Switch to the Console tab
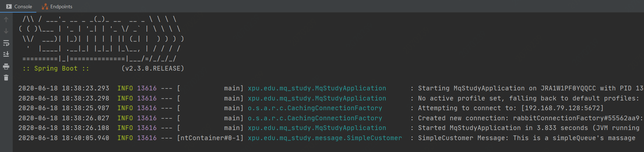 click(x=23, y=6)
